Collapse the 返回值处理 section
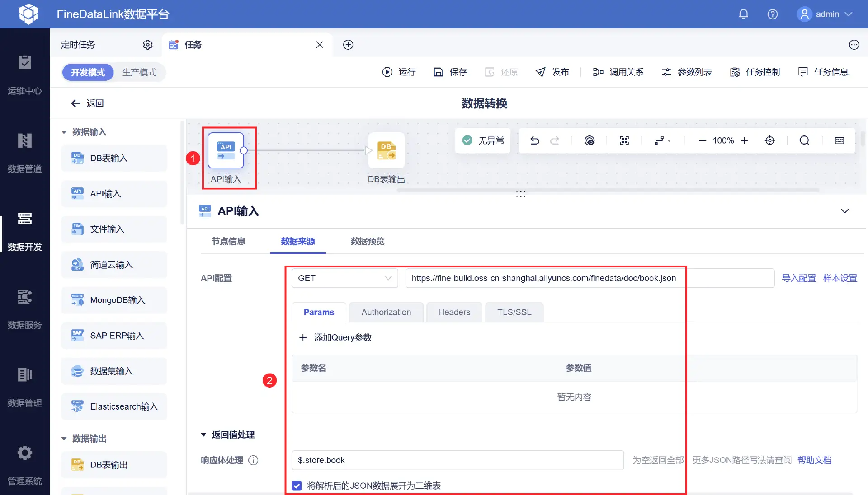The image size is (868, 495). click(203, 434)
